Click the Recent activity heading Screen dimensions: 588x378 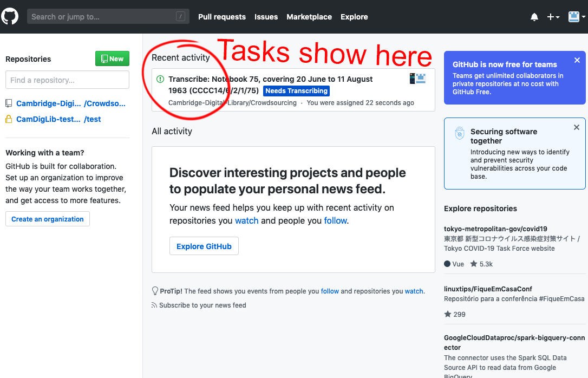pos(181,57)
